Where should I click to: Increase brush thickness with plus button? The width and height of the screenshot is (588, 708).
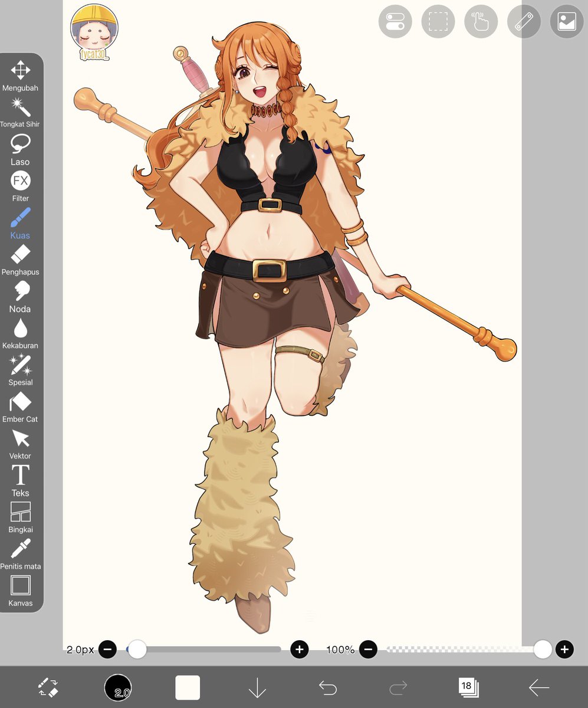300,650
